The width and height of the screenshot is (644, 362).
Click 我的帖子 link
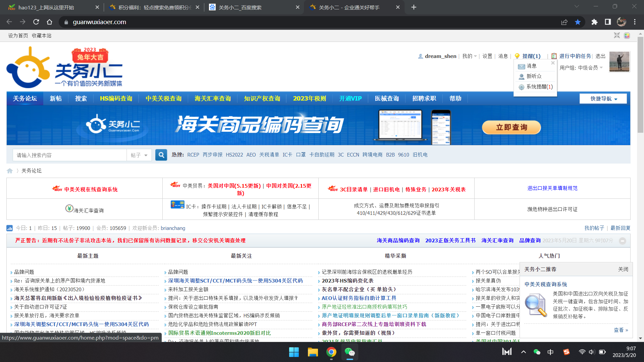594,228
